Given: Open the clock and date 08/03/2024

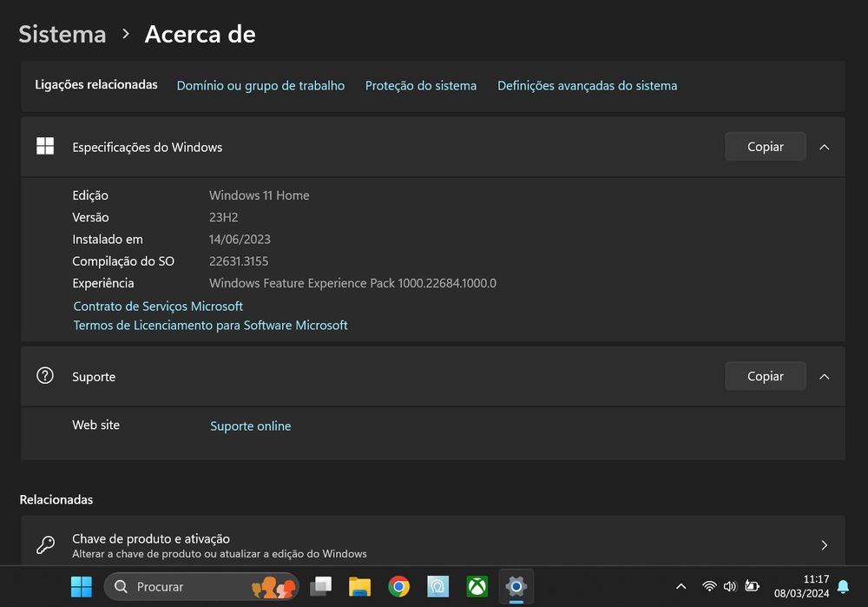Looking at the screenshot, I should tap(801, 586).
